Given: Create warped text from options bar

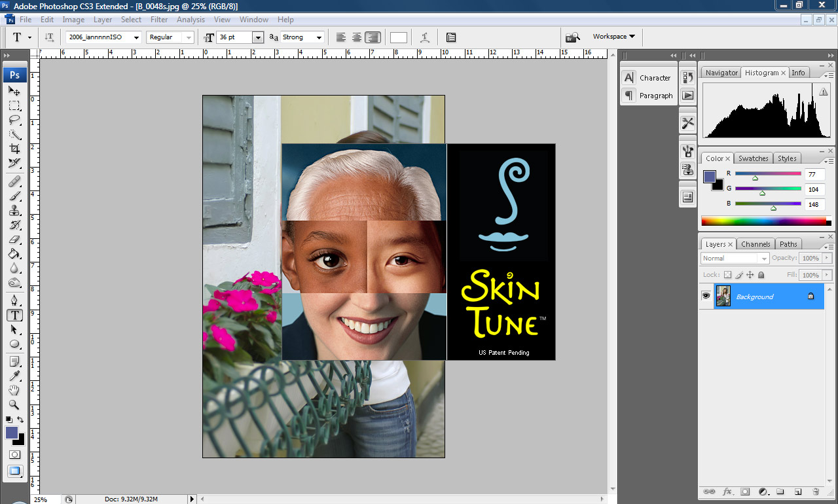Looking at the screenshot, I should tap(425, 37).
